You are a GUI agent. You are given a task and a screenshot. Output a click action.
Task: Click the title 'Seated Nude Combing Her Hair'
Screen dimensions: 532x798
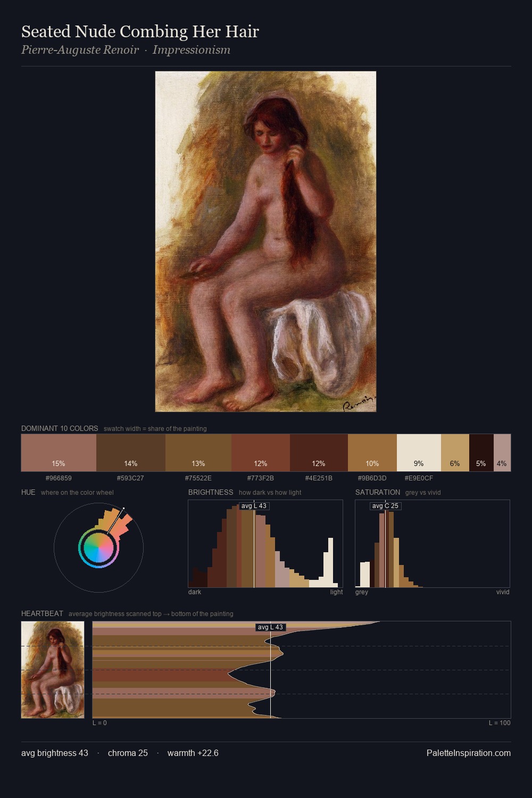pyautogui.click(x=140, y=31)
